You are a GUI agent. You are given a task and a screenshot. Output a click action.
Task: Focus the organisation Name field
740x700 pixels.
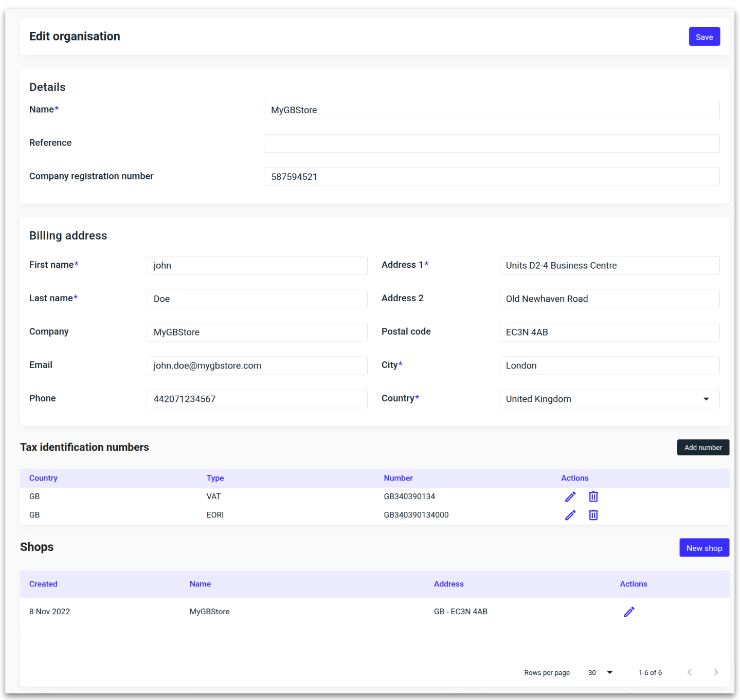pos(491,110)
